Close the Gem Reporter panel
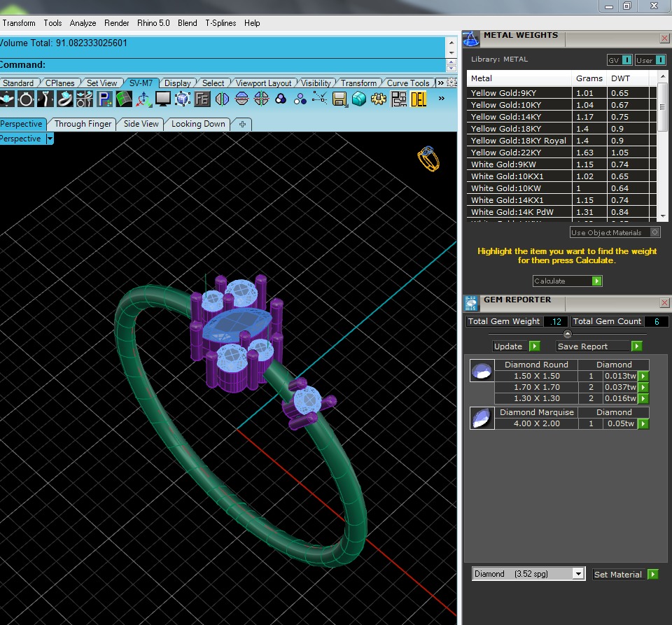Viewport: 672px width, 625px height. (x=664, y=303)
